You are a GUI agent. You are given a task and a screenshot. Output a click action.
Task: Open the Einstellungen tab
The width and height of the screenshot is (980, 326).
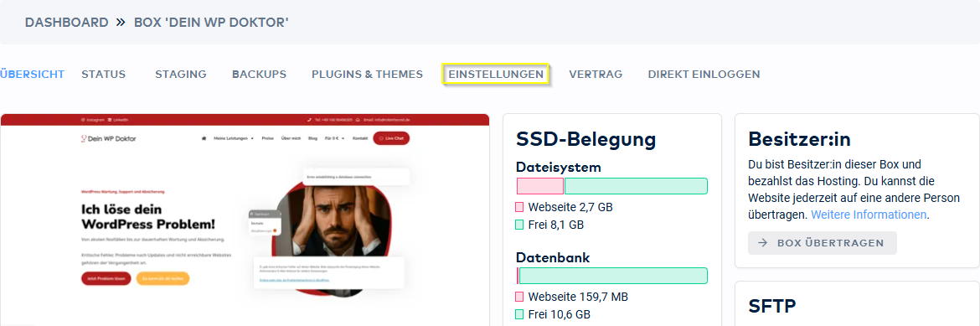496,75
